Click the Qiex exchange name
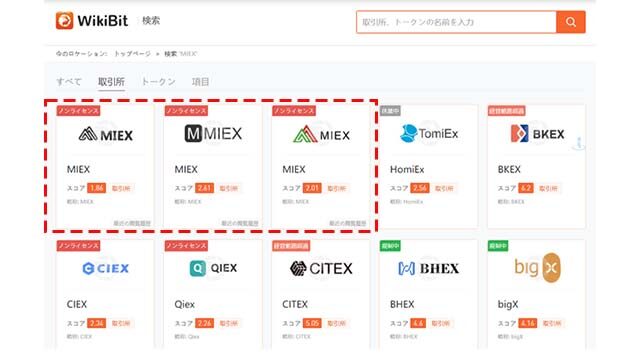Image resolution: width=640 pixels, height=360 pixels. (184, 304)
